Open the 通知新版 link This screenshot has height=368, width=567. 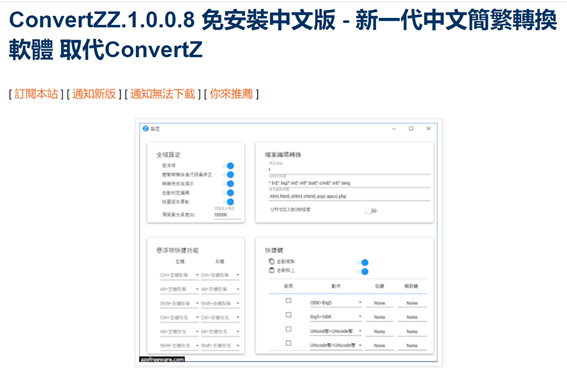pyautogui.click(x=94, y=94)
